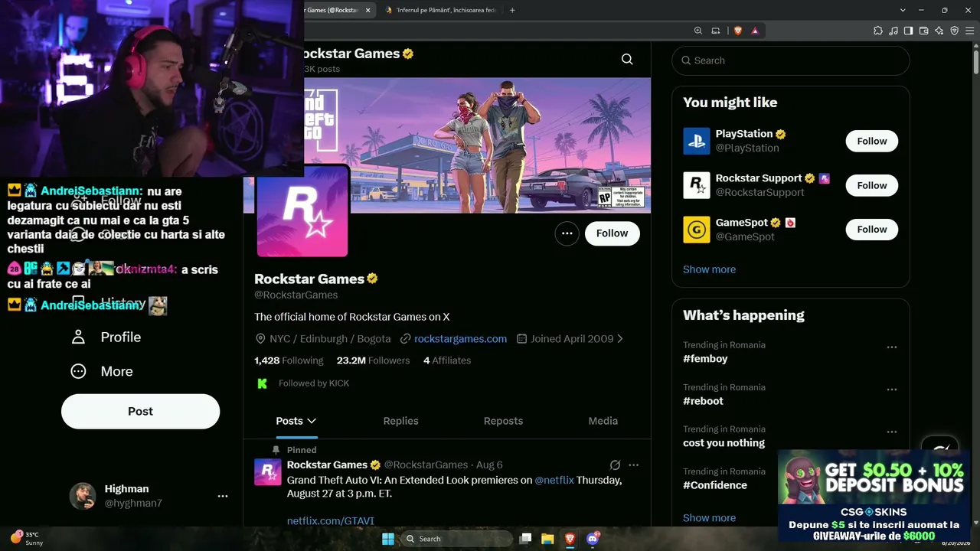Open options for the #reboot trend
The height and width of the screenshot is (551, 980).
tap(891, 390)
